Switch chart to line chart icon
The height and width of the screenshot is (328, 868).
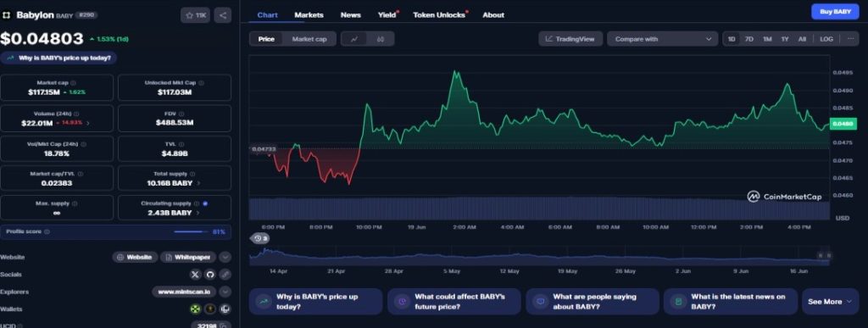(354, 39)
